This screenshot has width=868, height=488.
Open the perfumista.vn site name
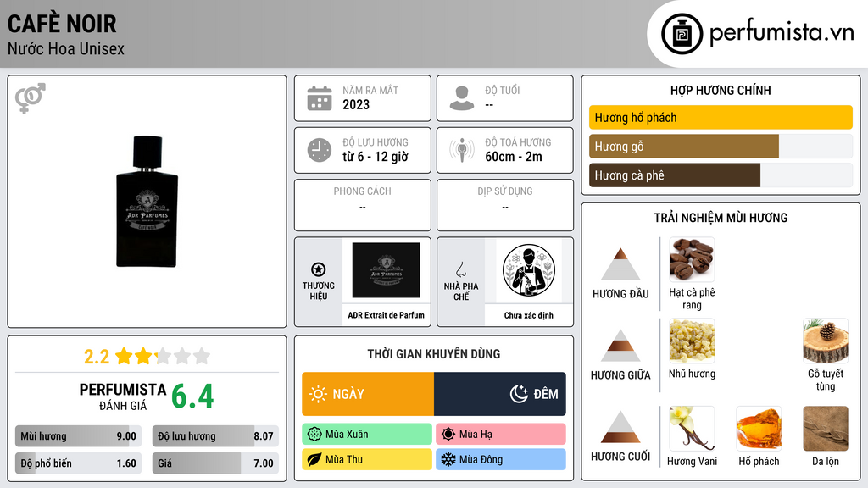pos(782,33)
